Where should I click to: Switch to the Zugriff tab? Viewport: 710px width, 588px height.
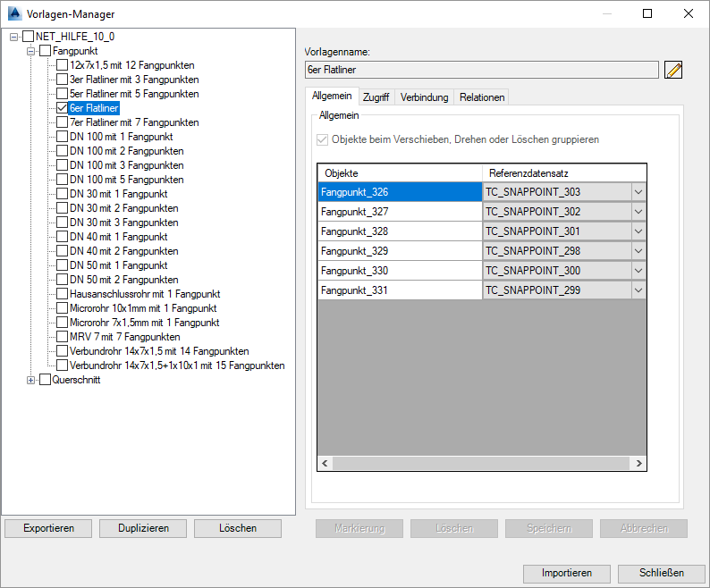coord(376,97)
